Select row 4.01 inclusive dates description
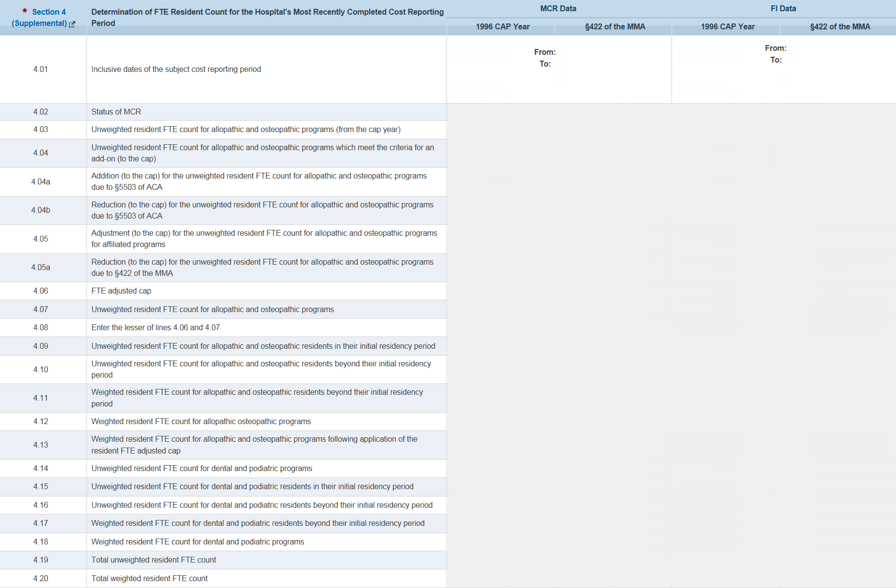896x588 pixels. pyautogui.click(x=176, y=69)
